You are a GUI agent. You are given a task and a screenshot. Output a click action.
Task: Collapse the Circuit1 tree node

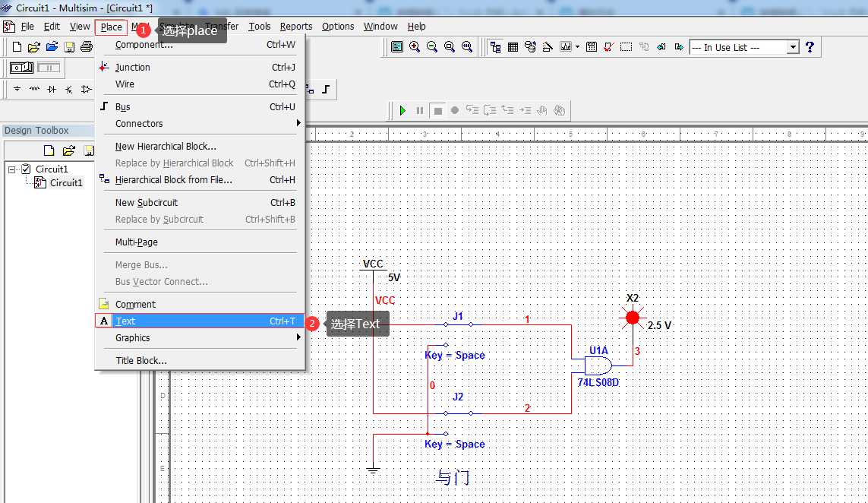11,169
